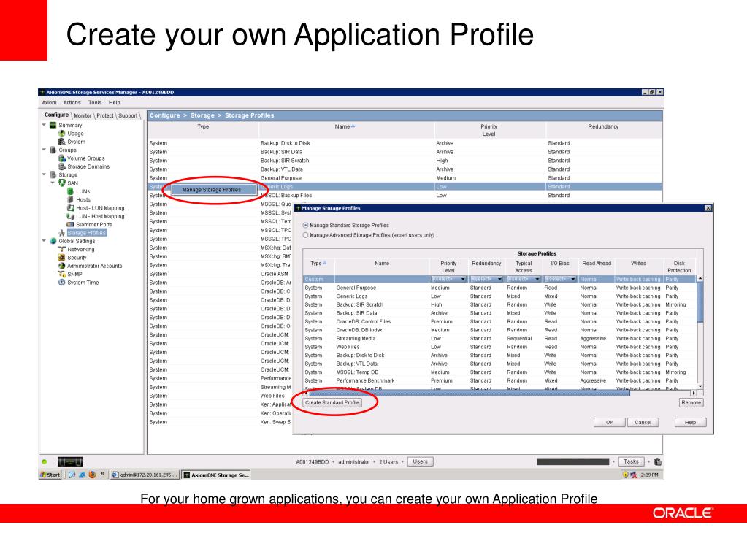The height and width of the screenshot is (560, 747).
Task: Click the Storage Domains icon
Action: tap(61, 166)
